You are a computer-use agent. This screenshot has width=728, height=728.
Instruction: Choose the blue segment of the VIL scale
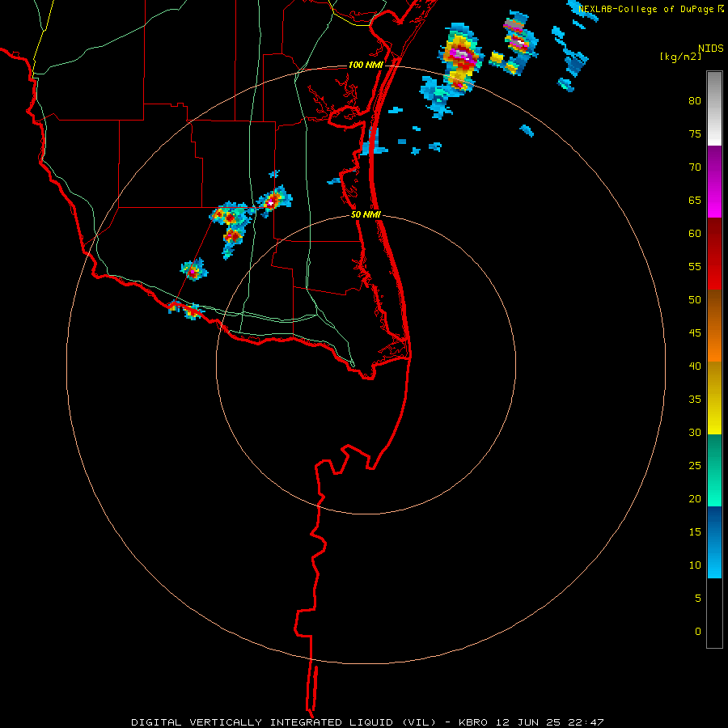(x=714, y=542)
